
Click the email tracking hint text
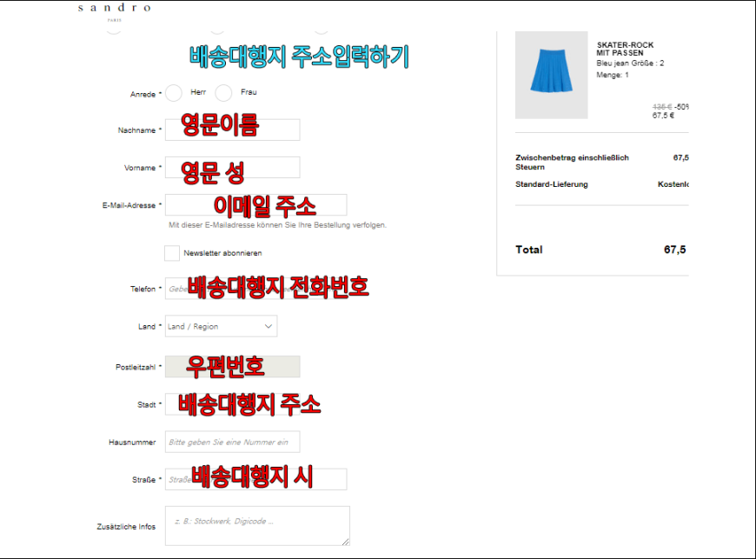point(278,225)
